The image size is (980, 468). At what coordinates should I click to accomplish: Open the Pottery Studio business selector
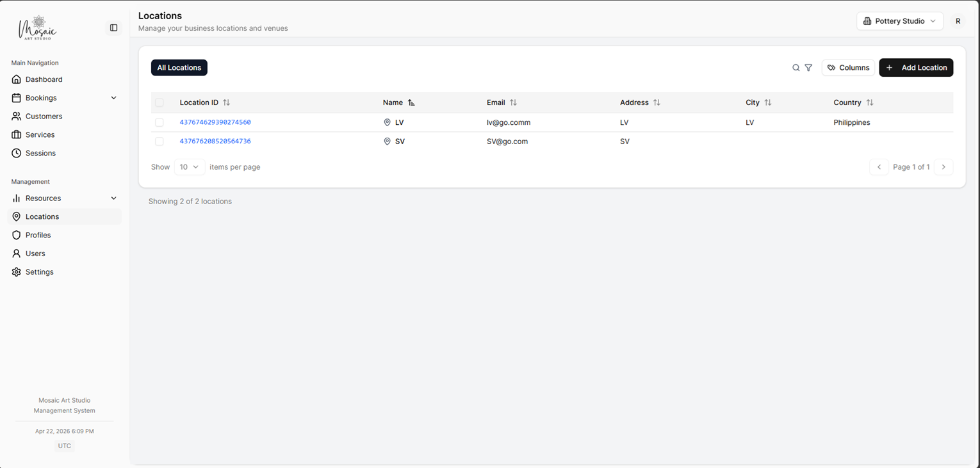[x=899, y=20]
